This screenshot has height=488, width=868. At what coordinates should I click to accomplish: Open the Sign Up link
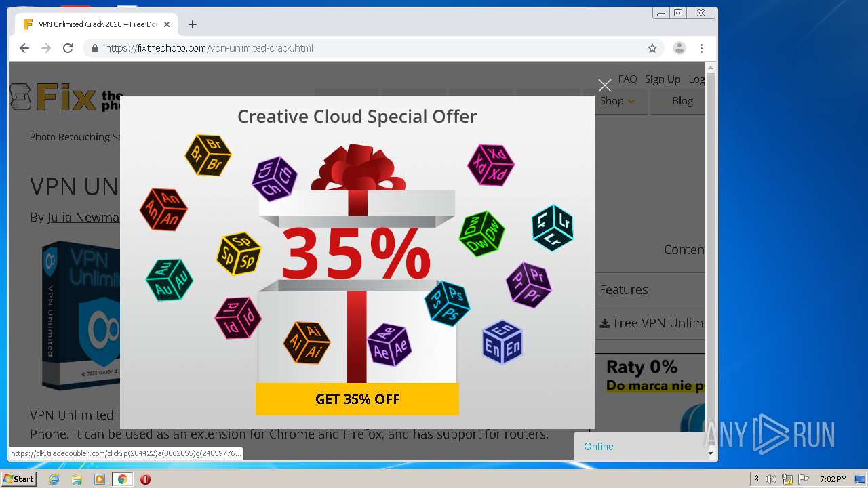pyautogui.click(x=663, y=79)
